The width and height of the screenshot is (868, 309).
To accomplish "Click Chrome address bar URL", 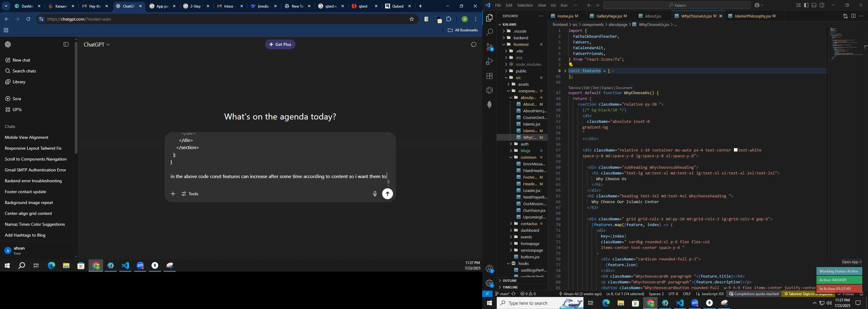I will coord(79,19).
